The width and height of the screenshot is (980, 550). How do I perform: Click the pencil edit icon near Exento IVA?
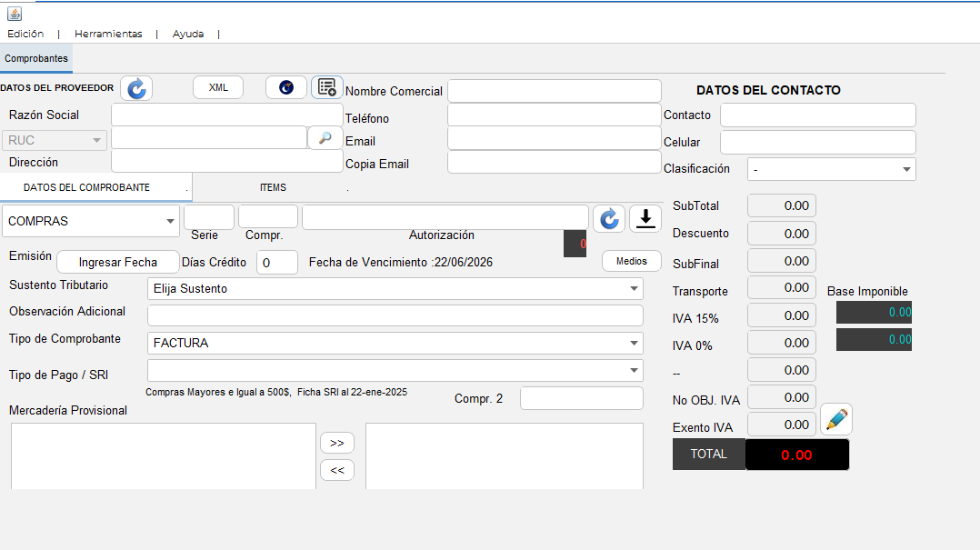(836, 419)
